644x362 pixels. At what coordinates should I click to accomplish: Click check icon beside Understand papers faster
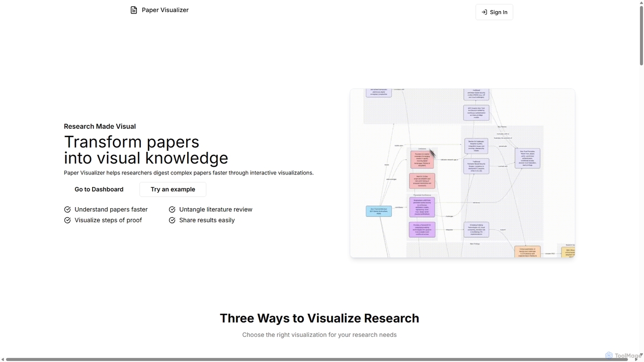click(x=67, y=210)
